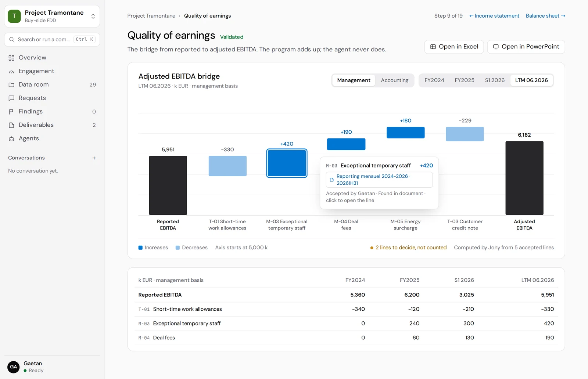Click the Data room count 29
Screen dimensions: 588x379
coord(93,85)
